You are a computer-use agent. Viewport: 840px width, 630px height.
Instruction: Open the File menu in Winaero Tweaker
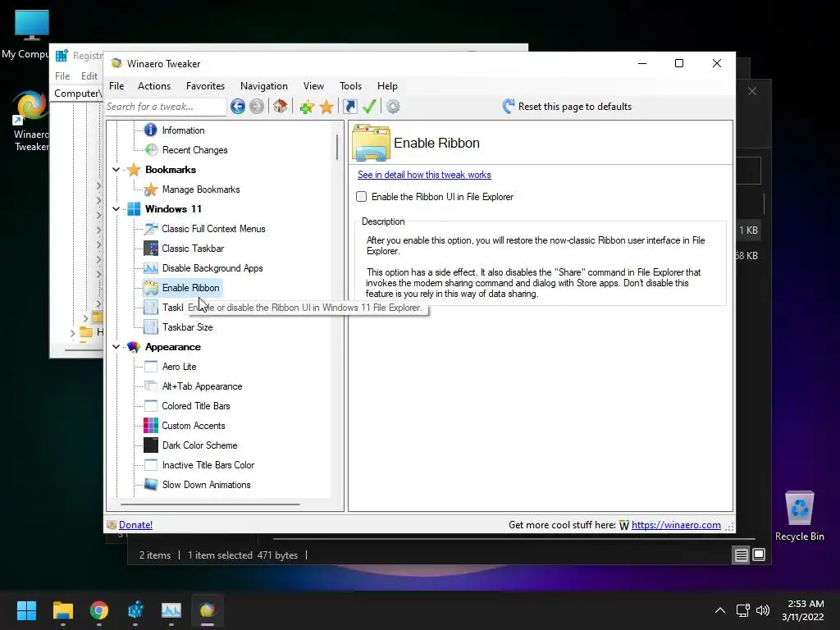pos(116,85)
